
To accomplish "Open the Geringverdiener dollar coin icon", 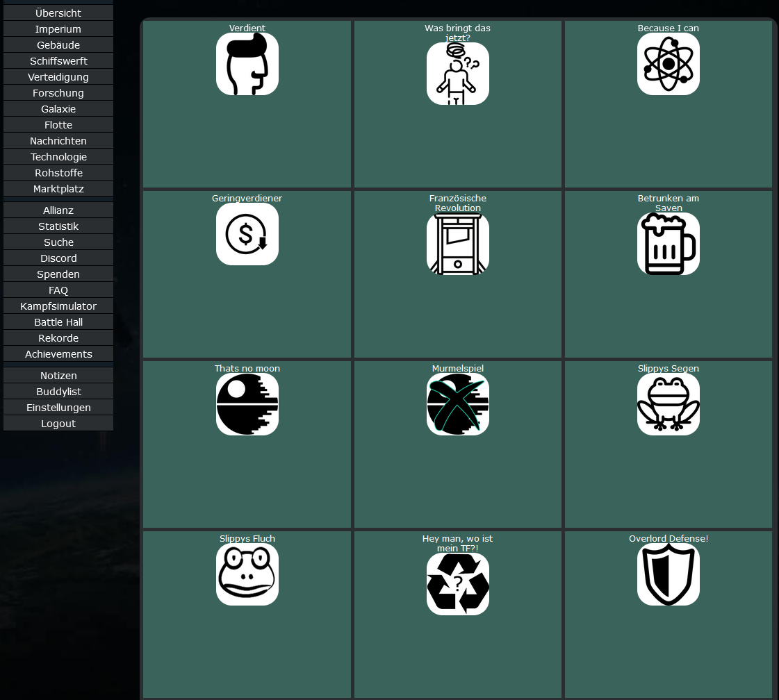I will [x=247, y=234].
